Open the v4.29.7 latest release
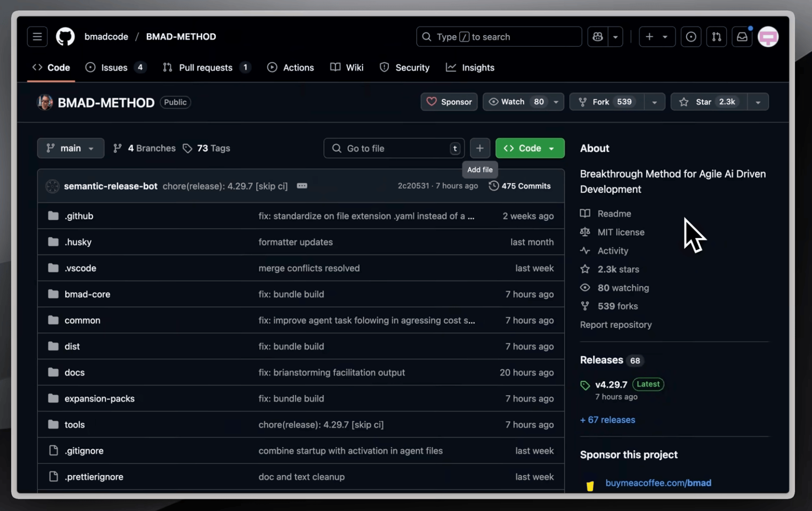 [611, 385]
